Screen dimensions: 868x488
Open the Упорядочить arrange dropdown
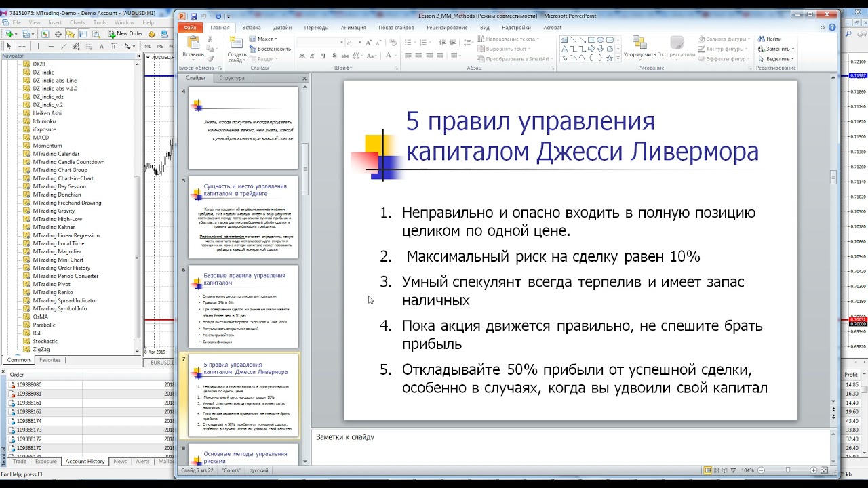[x=640, y=47]
